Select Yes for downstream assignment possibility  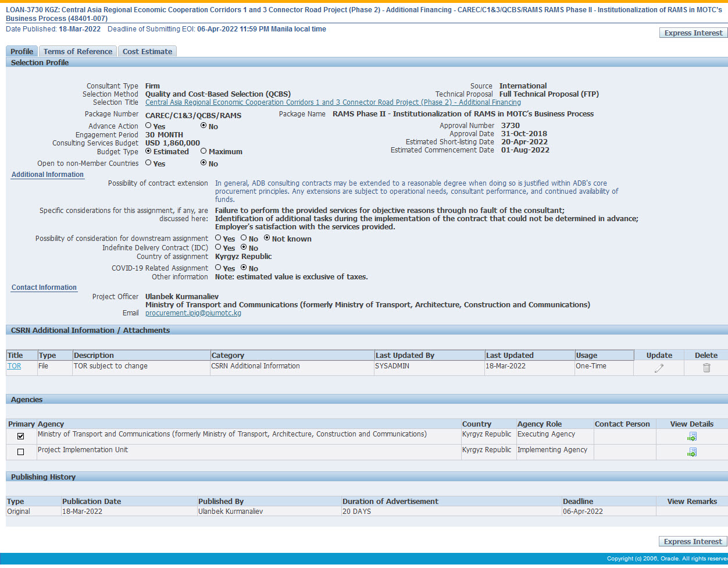(218, 238)
